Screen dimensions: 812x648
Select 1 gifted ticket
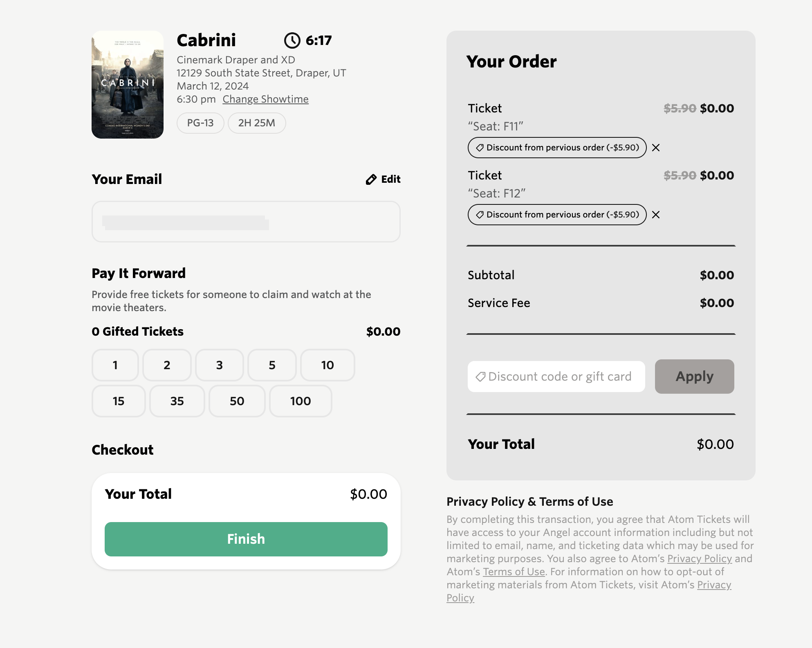115,365
